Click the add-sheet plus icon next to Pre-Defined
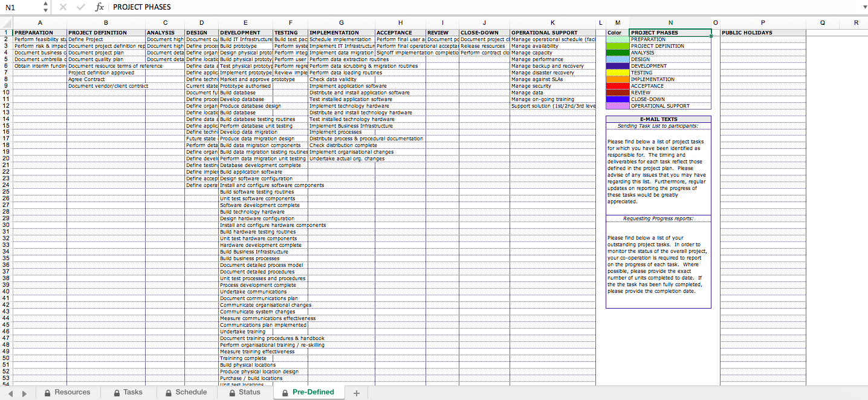Screen dimensions: 868x400 pyautogui.click(x=357, y=392)
